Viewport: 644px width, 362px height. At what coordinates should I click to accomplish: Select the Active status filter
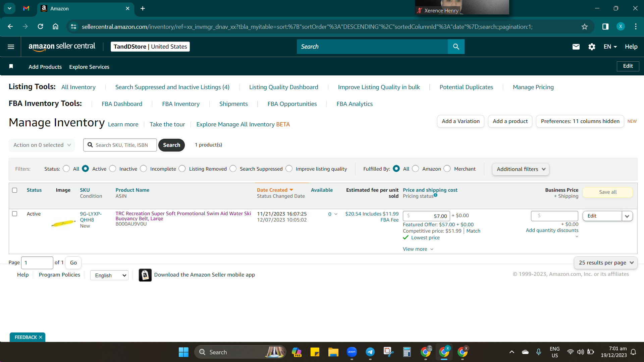[86, 169]
